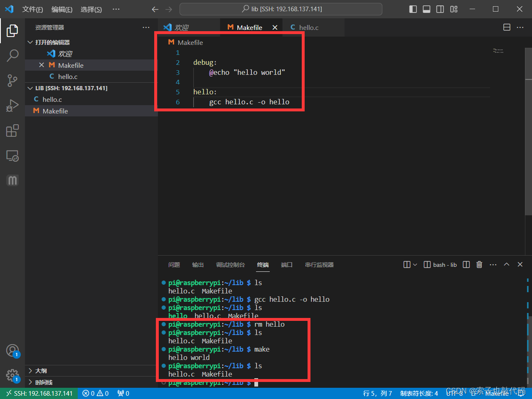Viewport: 532px width, 399px height.
Task: Open the Explorer view in activity bar
Action: coord(12,30)
